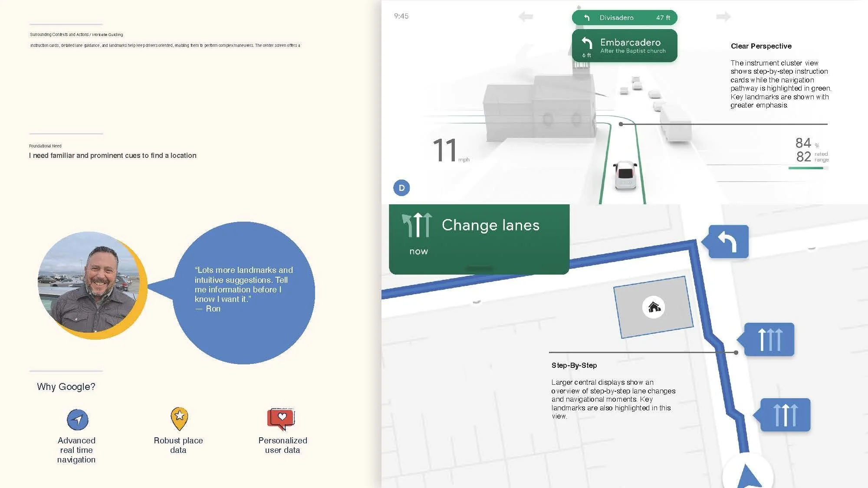Click the faded right arrow at top
Image resolution: width=868 pixels, height=488 pixels.
(x=723, y=17)
